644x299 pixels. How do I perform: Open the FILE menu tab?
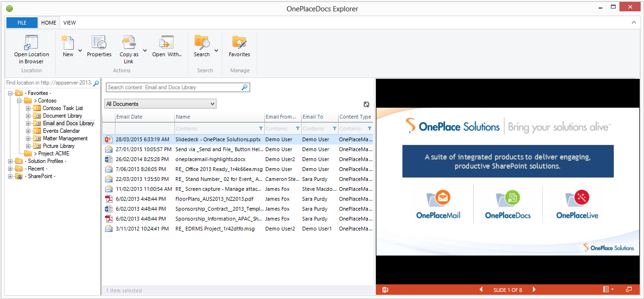(x=22, y=23)
